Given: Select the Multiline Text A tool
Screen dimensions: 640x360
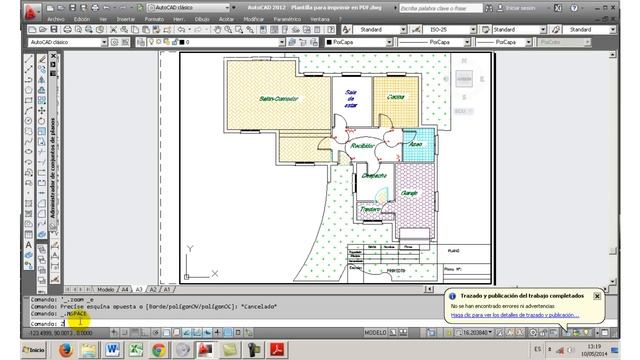Looking at the screenshot, I should pos(29,245).
